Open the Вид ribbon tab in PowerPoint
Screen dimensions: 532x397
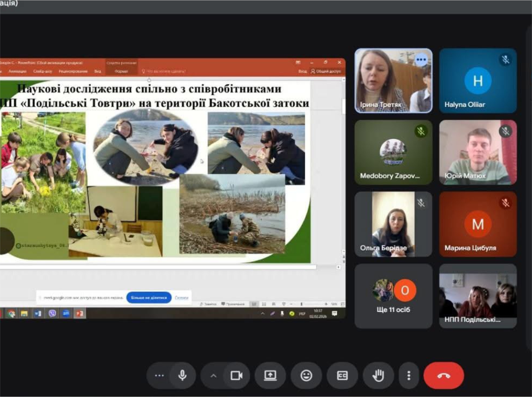[98, 71]
